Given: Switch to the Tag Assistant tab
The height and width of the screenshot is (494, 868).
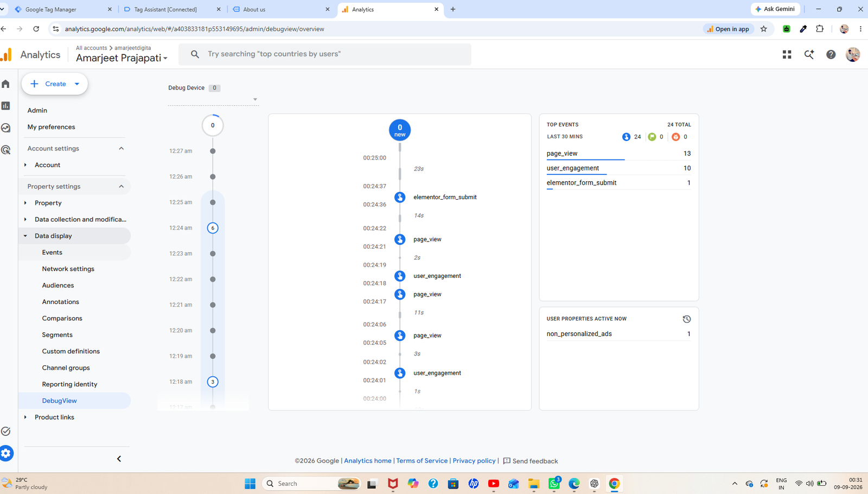Looking at the screenshot, I should click(173, 9).
